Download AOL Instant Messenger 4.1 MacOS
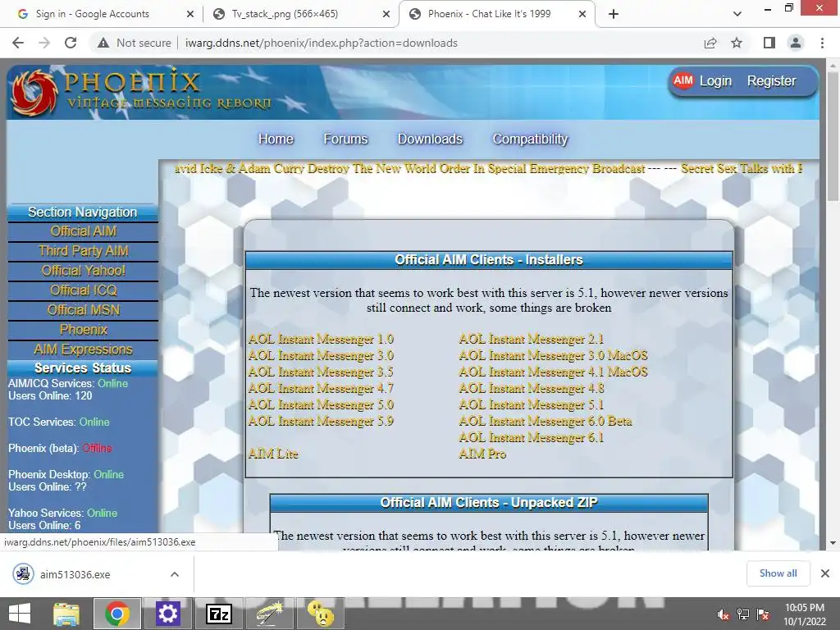This screenshot has width=840, height=630. pyautogui.click(x=554, y=372)
